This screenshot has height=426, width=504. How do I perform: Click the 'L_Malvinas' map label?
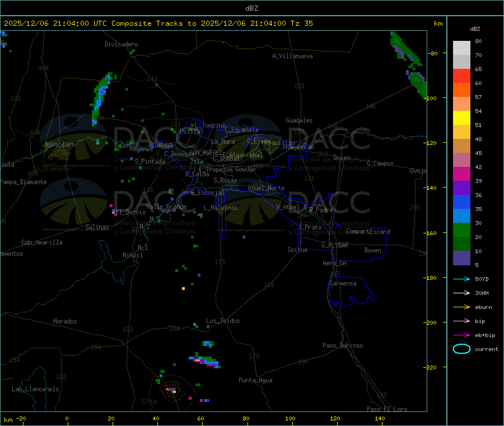point(221,208)
